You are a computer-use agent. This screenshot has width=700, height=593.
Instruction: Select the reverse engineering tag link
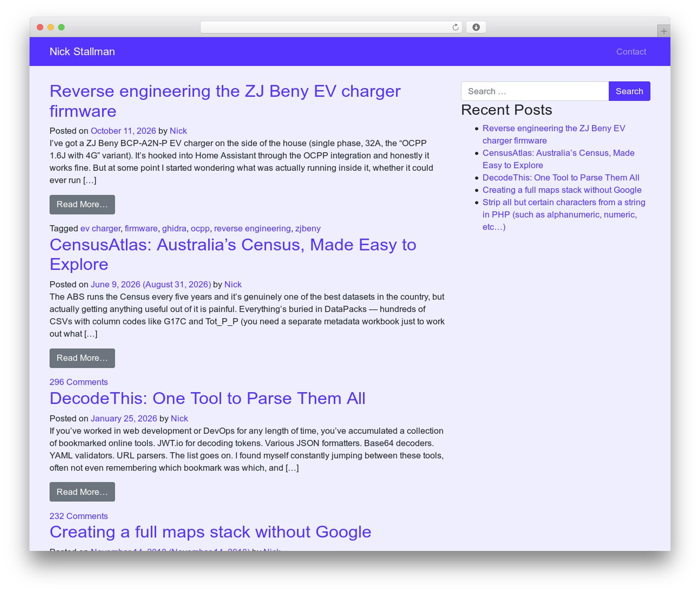click(x=252, y=229)
